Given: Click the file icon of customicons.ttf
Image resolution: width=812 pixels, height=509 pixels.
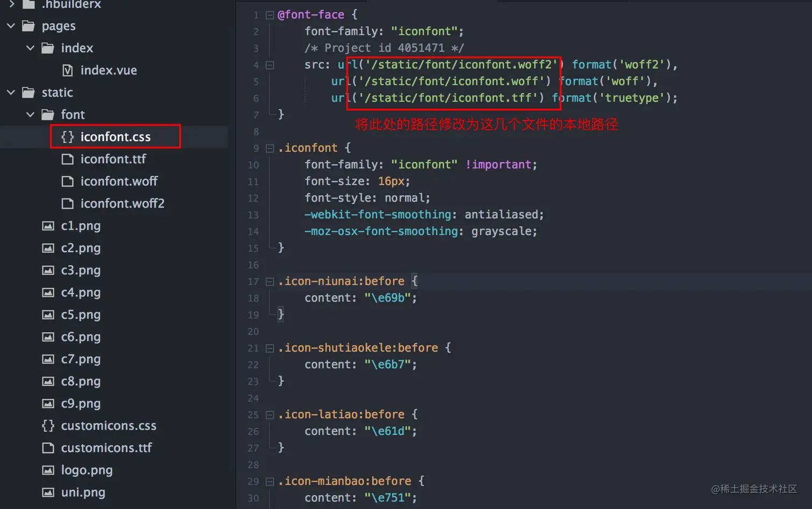Looking at the screenshot, I should pos(48,448).
